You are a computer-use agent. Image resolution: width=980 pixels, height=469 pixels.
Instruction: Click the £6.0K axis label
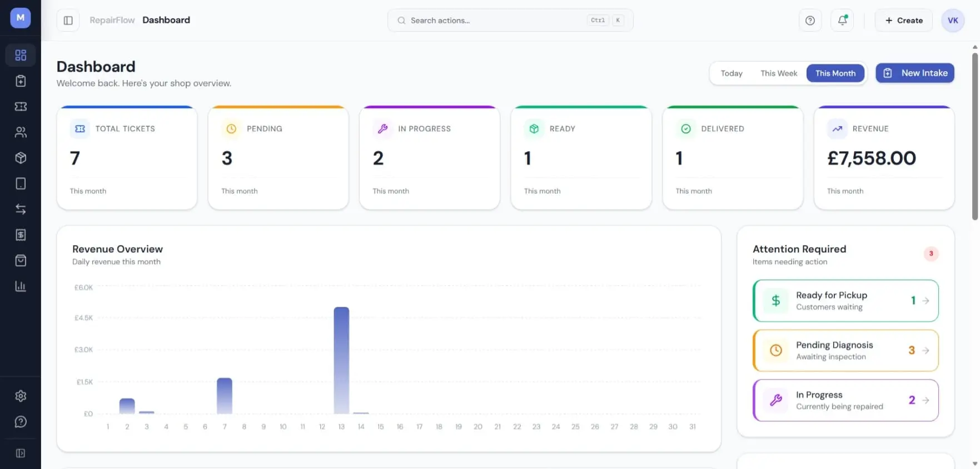pos(83,287)
